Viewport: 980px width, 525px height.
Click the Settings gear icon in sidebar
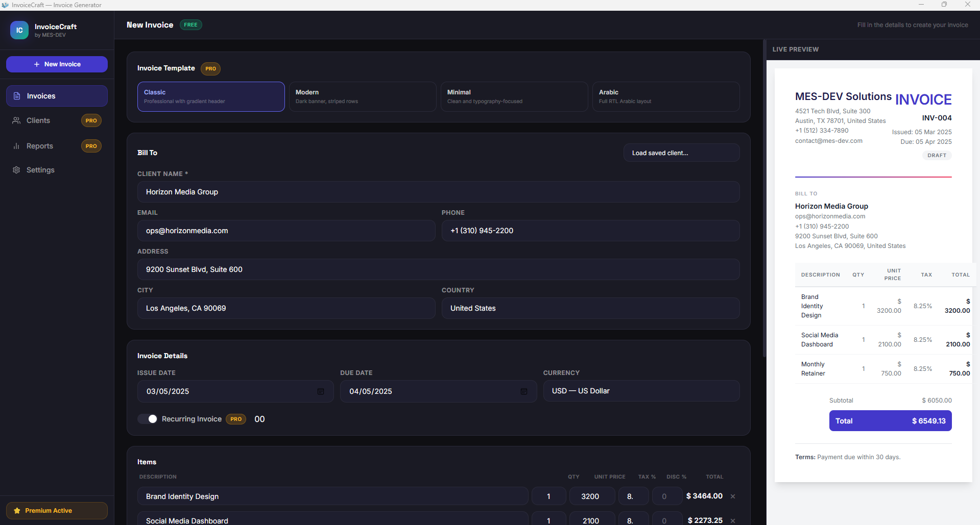[16, 170]
